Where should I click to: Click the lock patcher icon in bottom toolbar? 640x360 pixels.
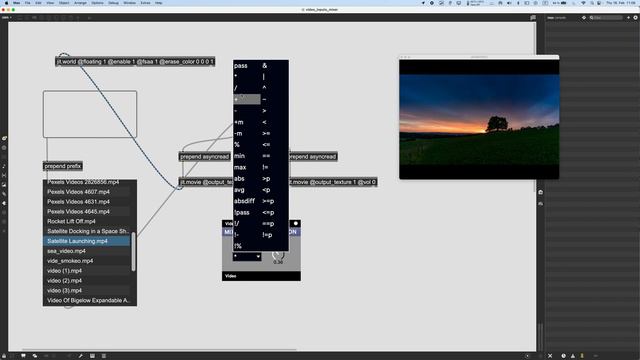(4, 356)
